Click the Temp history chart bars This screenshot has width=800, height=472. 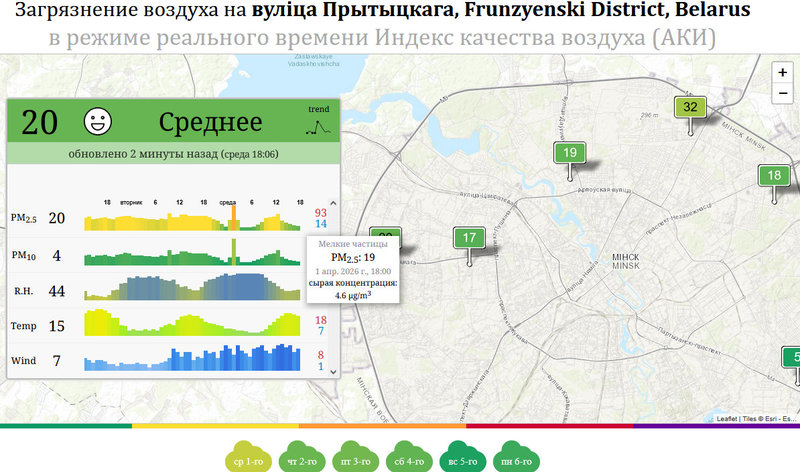click(x=195, y=324)
